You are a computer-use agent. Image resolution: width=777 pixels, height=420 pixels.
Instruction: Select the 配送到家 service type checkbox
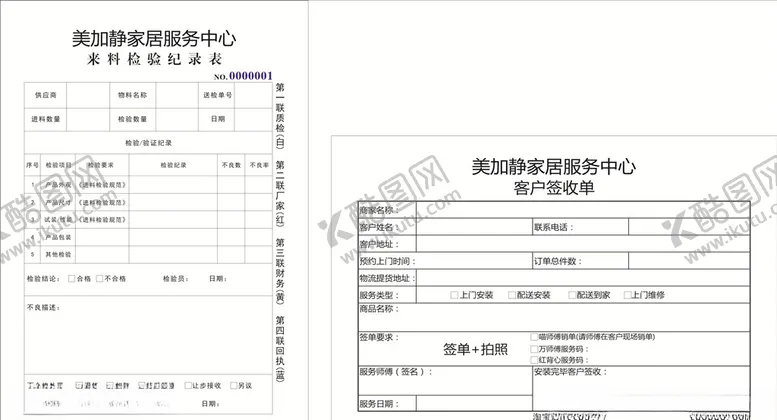pyautogui.click(x=572, y=295)
